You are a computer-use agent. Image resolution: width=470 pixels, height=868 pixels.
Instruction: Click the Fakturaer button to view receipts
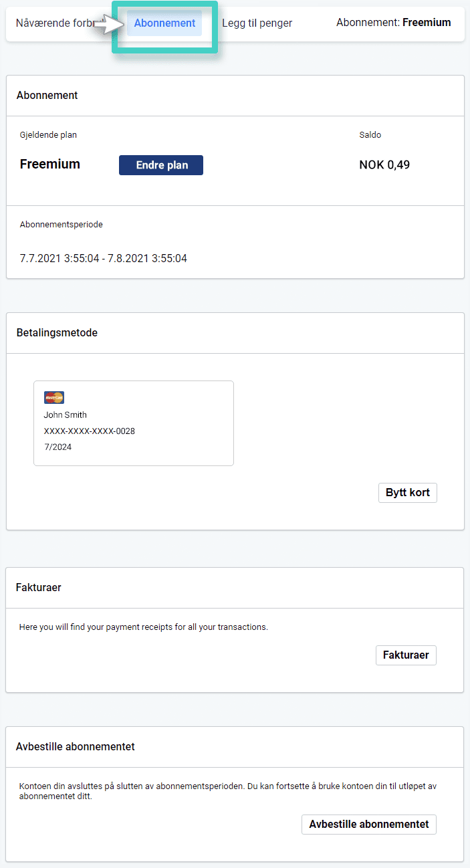click(405, 655)
